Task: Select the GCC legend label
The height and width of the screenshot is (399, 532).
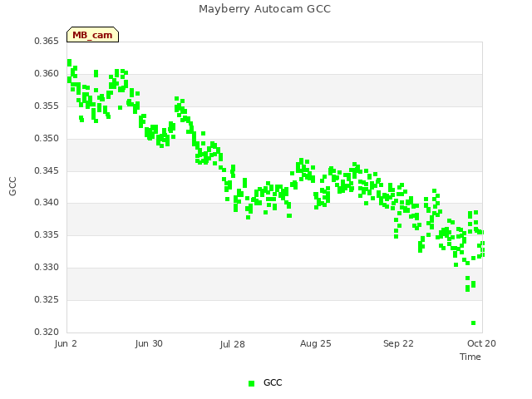Action: [273, 382]
